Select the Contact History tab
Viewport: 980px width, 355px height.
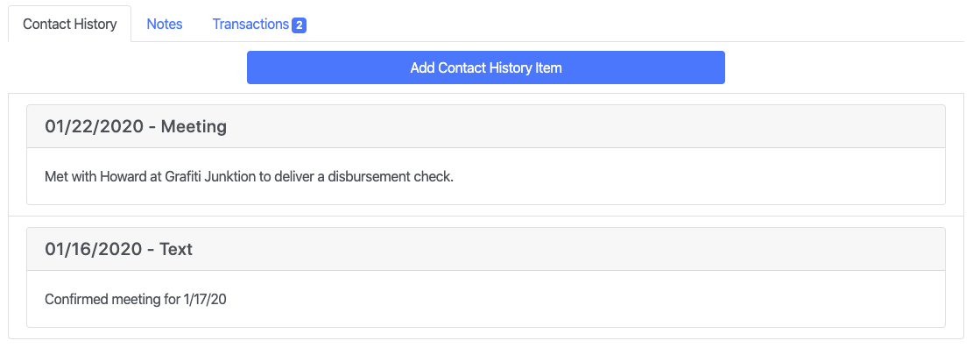tap(70, 25)
